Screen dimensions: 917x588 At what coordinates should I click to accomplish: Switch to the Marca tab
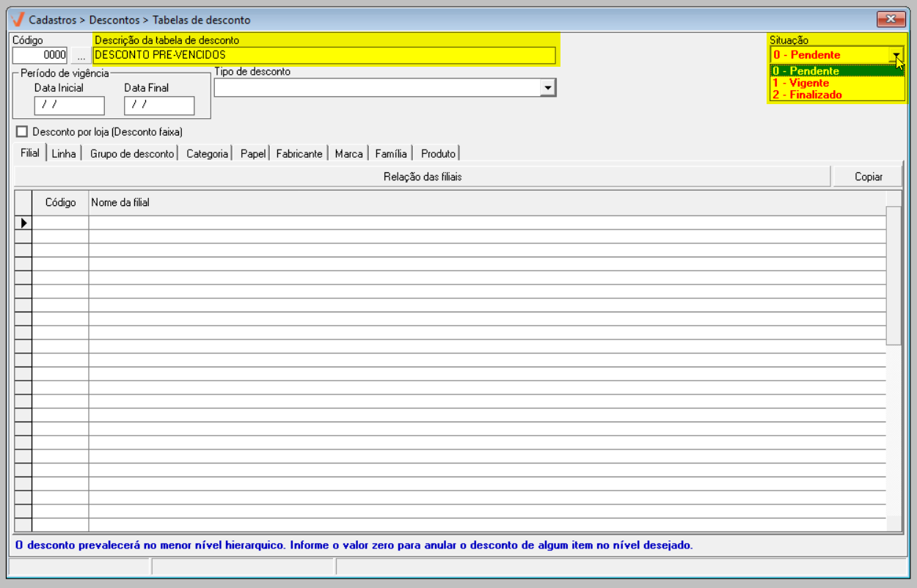pyautogui.click(x=348, y=154)
